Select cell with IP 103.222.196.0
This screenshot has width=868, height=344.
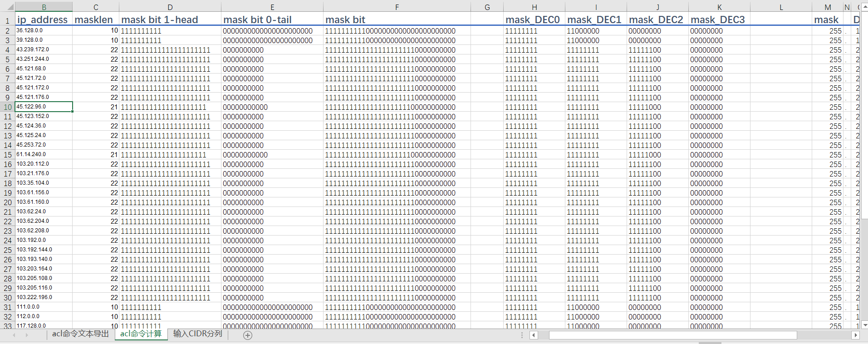(44, 298)
